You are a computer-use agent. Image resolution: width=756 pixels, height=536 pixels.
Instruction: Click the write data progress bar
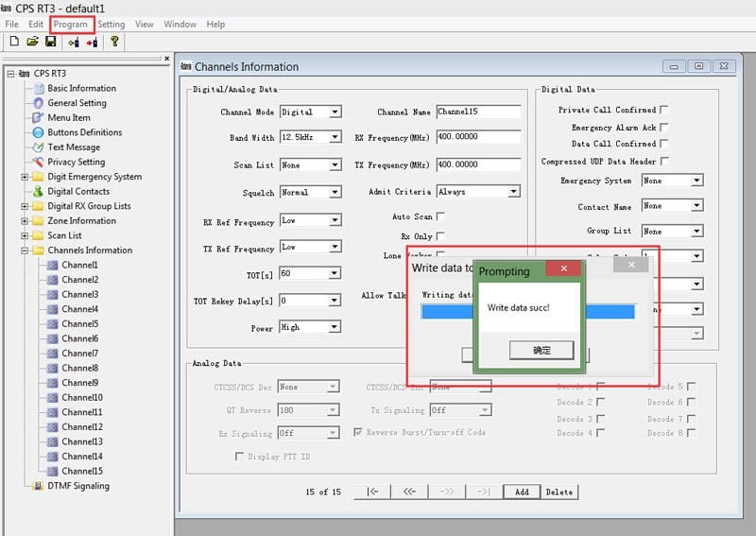(528, 312)
